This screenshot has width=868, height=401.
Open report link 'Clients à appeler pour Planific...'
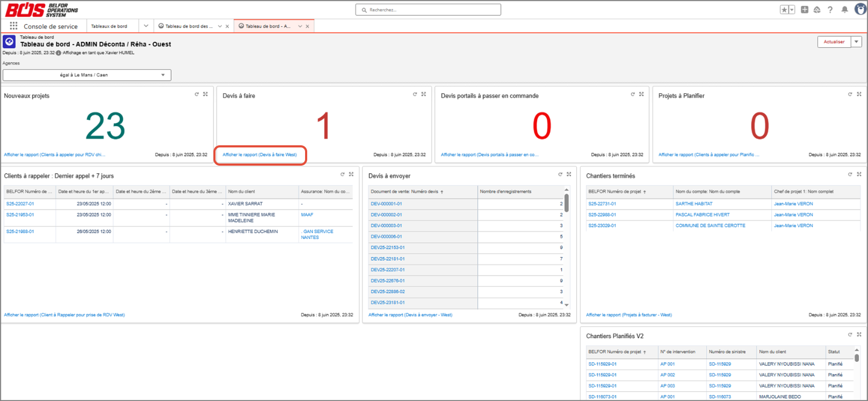pyautogui.click(x=709, y=154)
